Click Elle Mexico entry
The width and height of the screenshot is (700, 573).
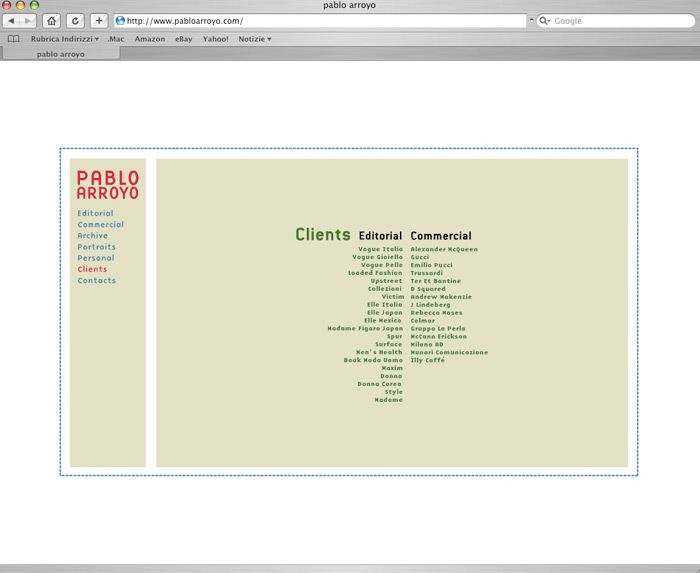point(383,320)
